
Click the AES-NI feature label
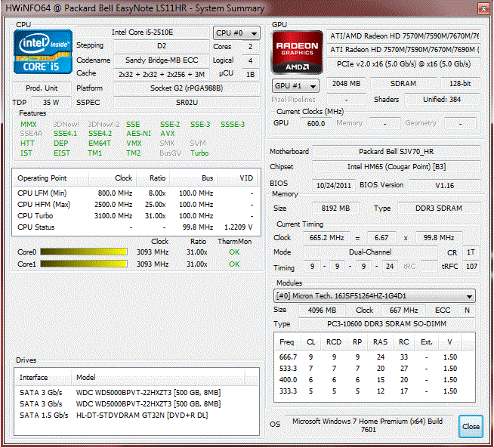139,134
